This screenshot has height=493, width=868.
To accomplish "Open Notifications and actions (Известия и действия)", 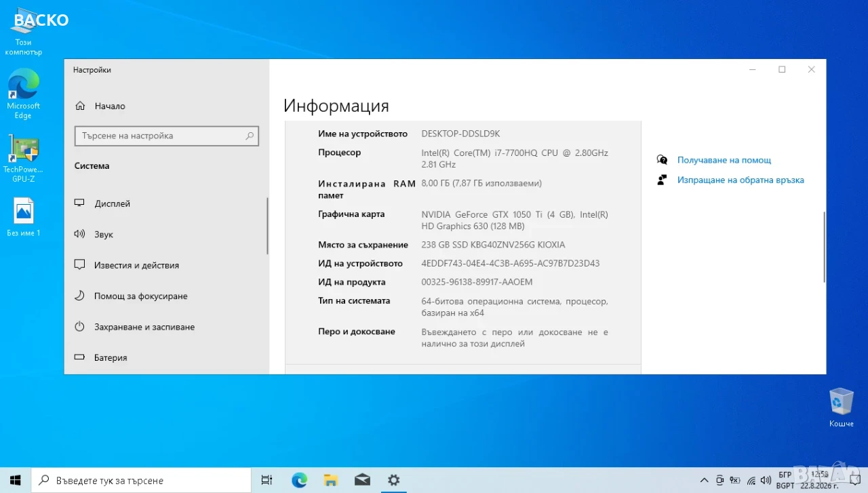I will (127, 265).
